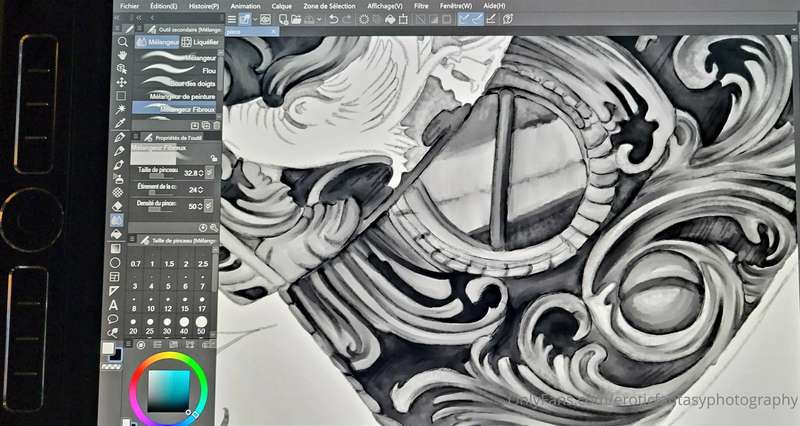Select the Fill bucket tool
The width and height of the screenshot is (800, 426).
[x=116, y=234]
